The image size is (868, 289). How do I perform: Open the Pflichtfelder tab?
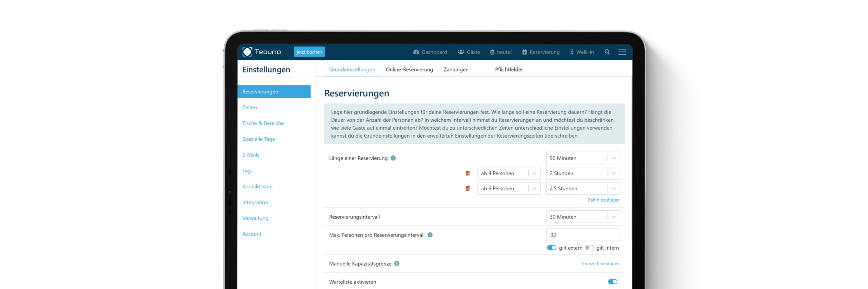[x=508, y=69]
